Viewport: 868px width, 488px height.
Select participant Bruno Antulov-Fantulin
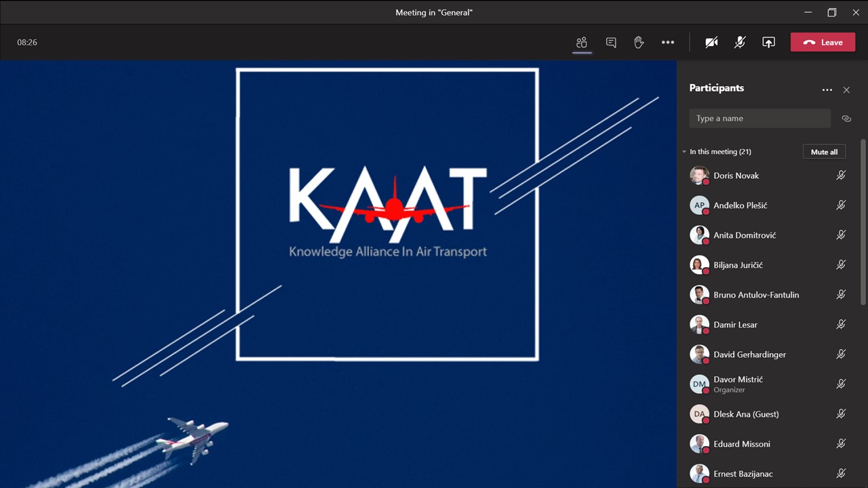(x=768, y=294)
